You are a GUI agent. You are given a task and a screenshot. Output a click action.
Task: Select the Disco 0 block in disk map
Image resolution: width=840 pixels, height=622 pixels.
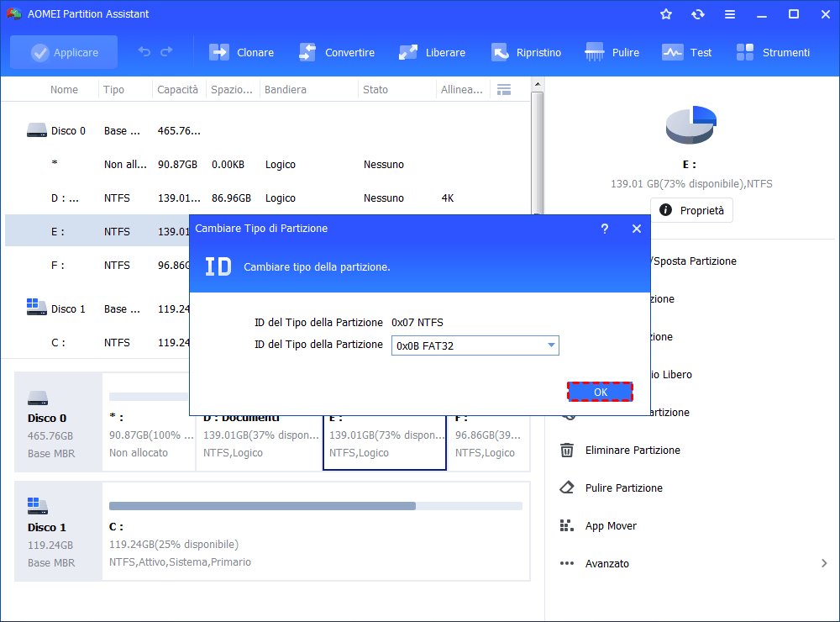tap(59, 422)
